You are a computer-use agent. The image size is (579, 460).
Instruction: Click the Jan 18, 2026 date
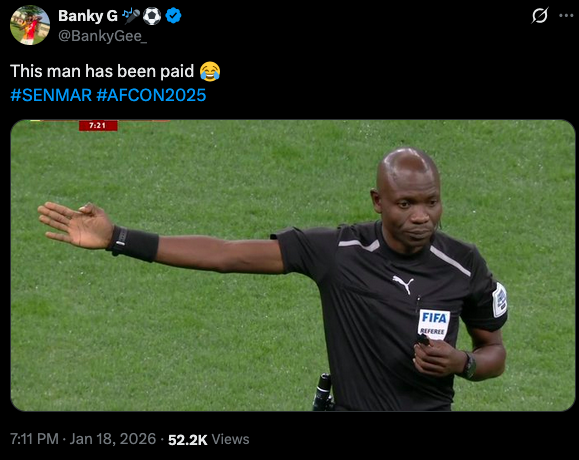point(113,439)
